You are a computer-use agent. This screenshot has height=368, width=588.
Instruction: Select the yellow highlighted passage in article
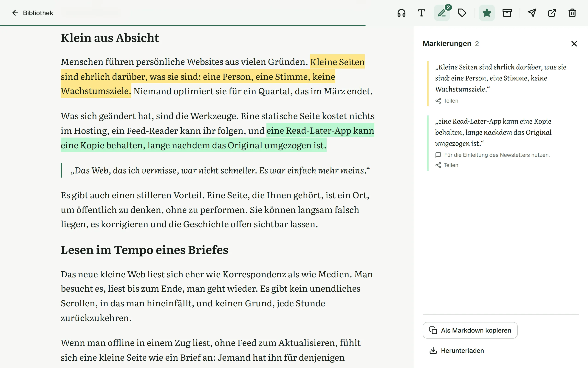click(x=198, y=76)
